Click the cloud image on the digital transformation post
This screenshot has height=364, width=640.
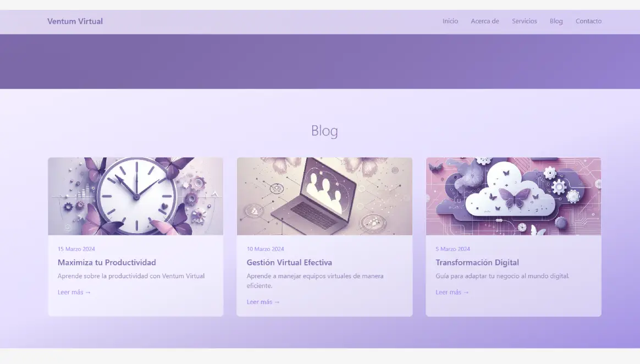pyautogui.click(x=514, y=196)
